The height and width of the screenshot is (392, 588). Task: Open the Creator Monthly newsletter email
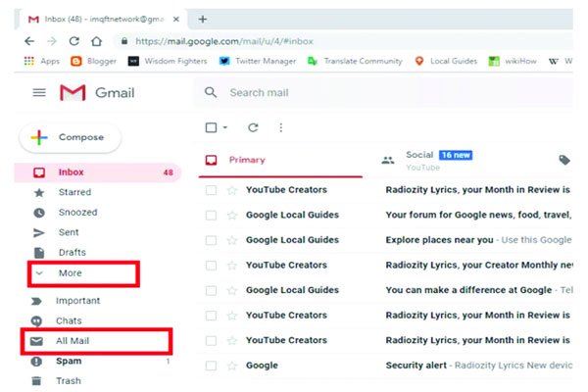[385, 266]
